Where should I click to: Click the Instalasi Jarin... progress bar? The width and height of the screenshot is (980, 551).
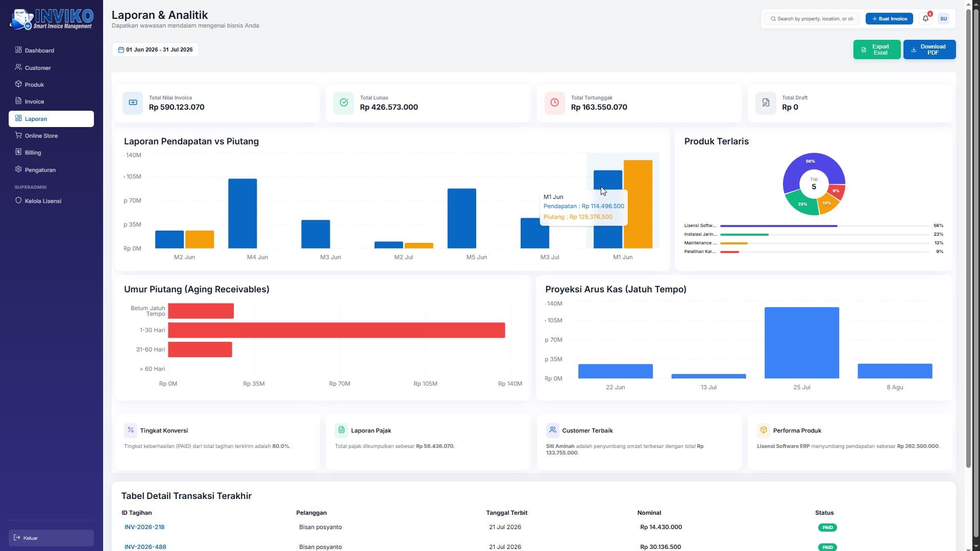[x=824, y=234]
